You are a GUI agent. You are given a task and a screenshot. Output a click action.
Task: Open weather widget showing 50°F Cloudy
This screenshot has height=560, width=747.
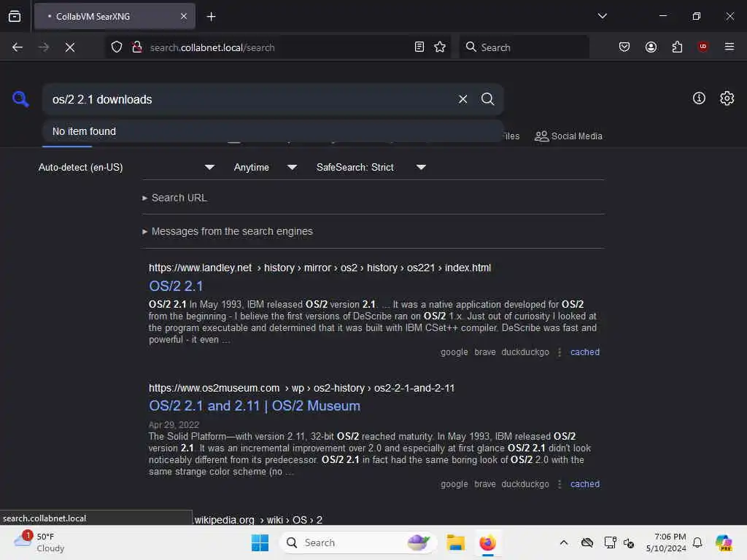pyautogui.click(x=39, y=542)
